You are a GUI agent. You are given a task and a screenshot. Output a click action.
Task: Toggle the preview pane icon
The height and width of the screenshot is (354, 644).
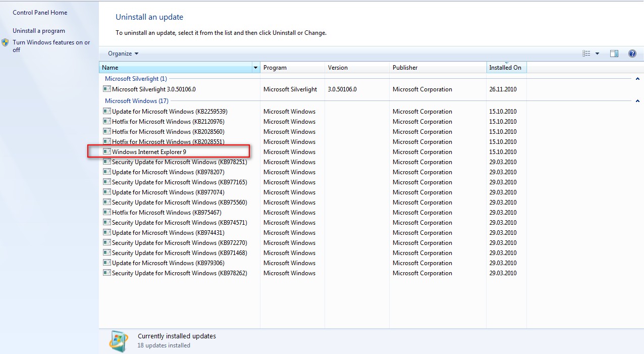point(614,54)
